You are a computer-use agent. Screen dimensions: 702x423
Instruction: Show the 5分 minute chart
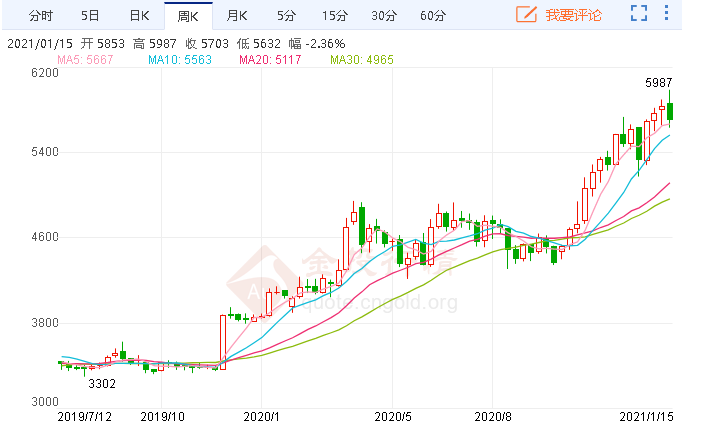(286, 15)
